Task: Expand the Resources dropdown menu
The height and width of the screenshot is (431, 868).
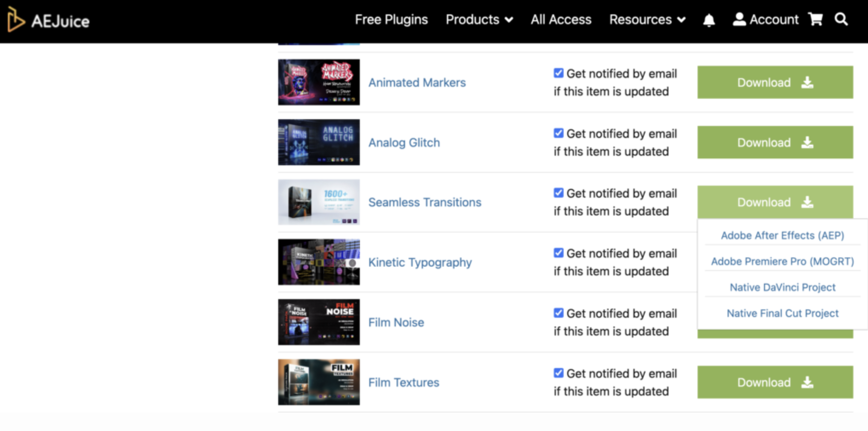Action: point(647,19)
